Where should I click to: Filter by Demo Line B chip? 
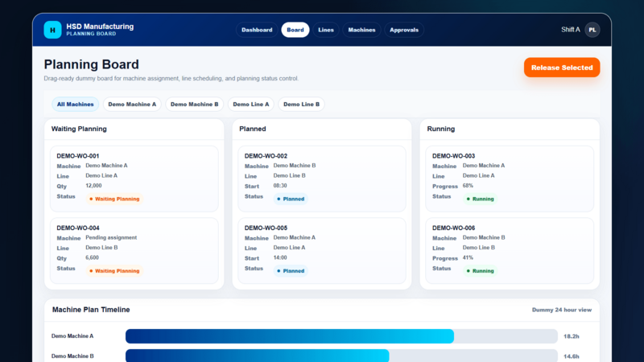[301, 105]
